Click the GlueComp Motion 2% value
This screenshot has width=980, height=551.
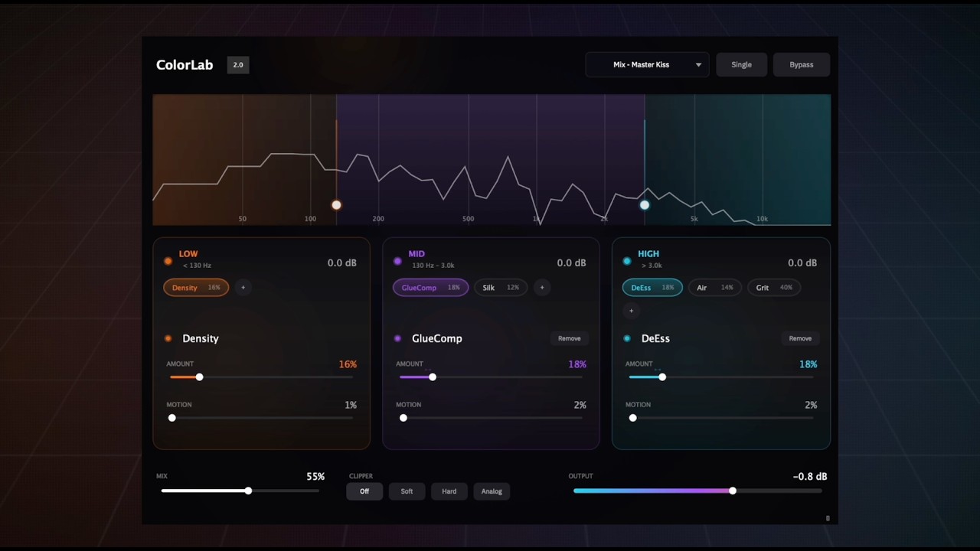(x=580, y=405)
